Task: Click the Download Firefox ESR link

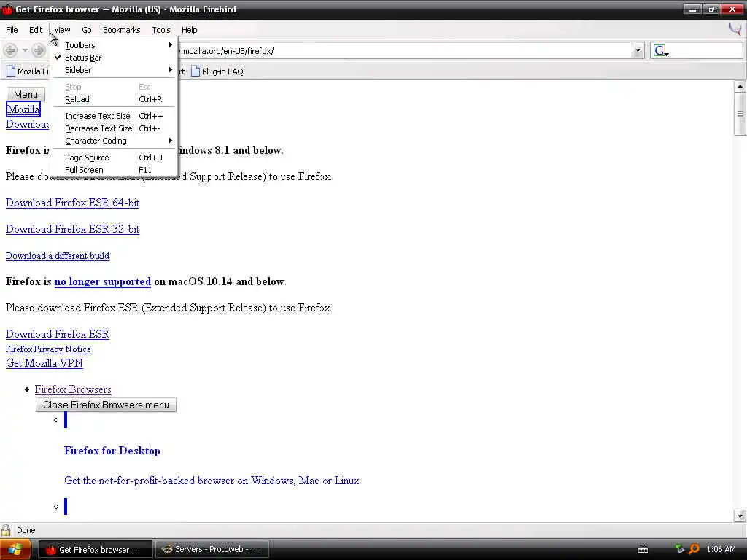Action: pos(58,334)
